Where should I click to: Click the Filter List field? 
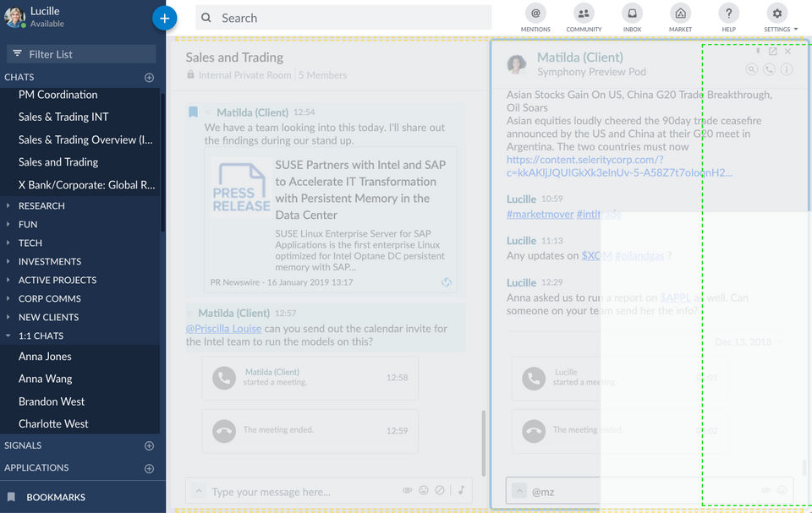81,54
